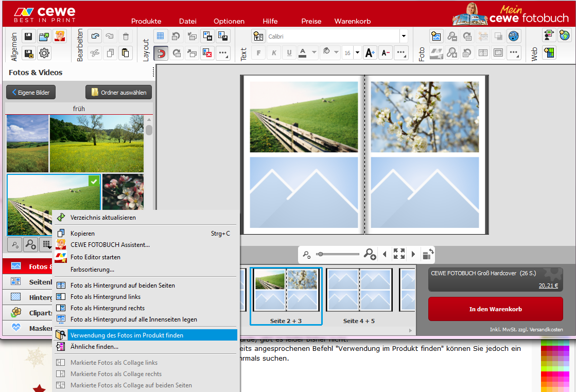576x392 pixels.
Task: Toggle the grid display in Layout toolbar
Action: [160, 36]
